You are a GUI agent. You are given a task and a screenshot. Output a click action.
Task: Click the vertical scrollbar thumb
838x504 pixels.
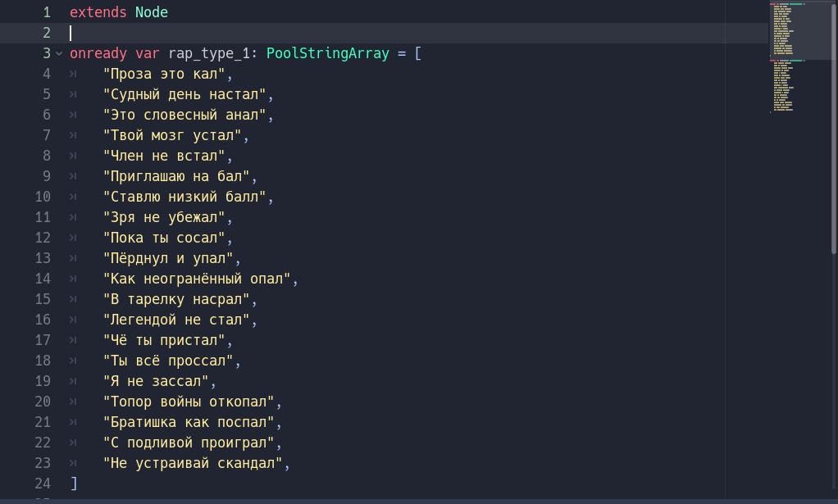[834, 127]
